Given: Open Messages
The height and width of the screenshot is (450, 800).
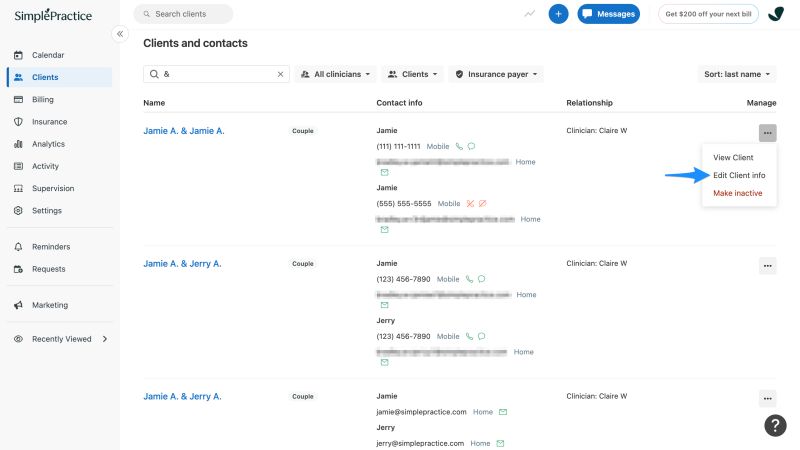Looking at the screenshot, I should [x=608, y=14].
